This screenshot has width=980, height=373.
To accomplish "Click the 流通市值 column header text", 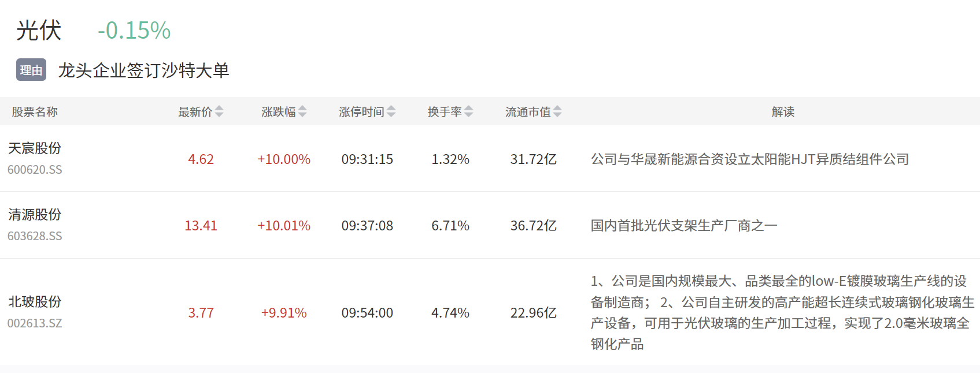I will [527, 112].
